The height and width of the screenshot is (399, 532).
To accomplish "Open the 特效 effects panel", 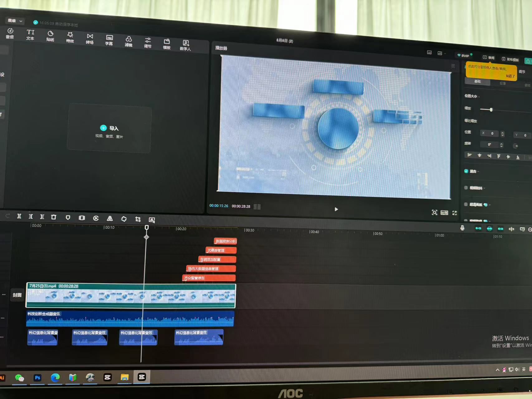I will coord(70,37).
